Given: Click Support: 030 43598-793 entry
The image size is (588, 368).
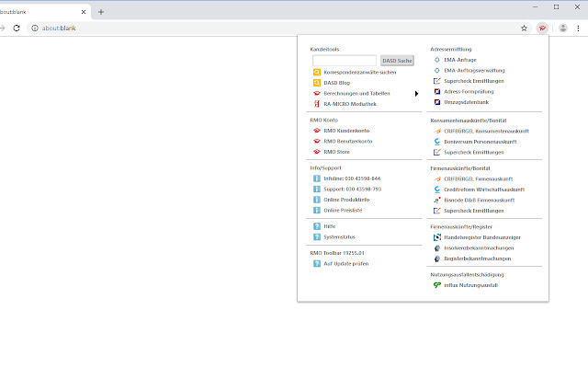Looking at the screenshot, I should tap(353, 190).
